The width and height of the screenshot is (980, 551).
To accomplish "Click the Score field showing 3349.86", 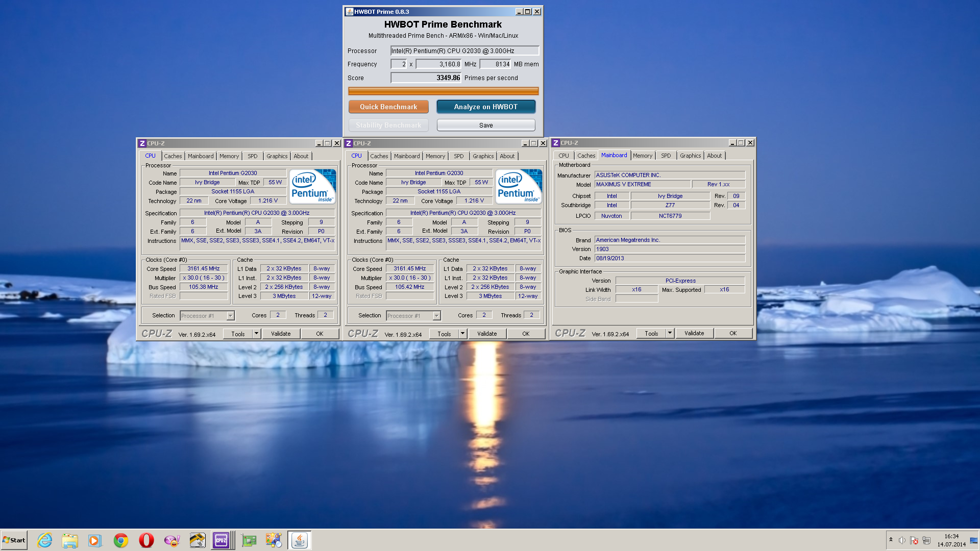I will coord(426,78).
